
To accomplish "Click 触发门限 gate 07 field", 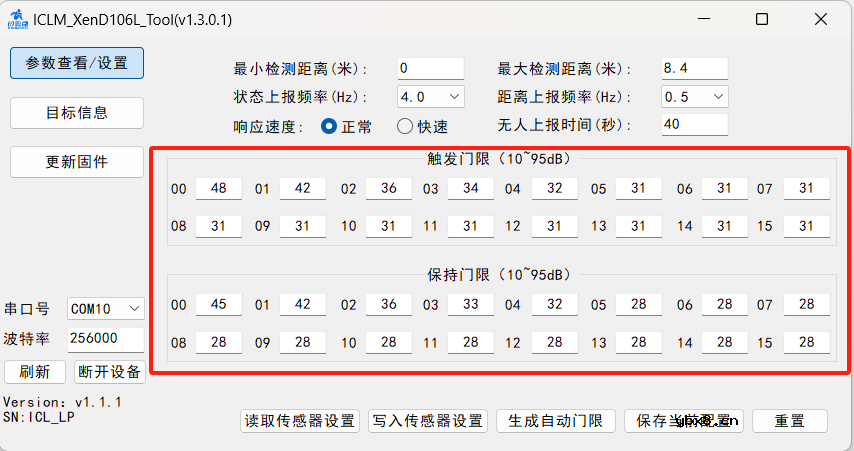I will [807, 188].
